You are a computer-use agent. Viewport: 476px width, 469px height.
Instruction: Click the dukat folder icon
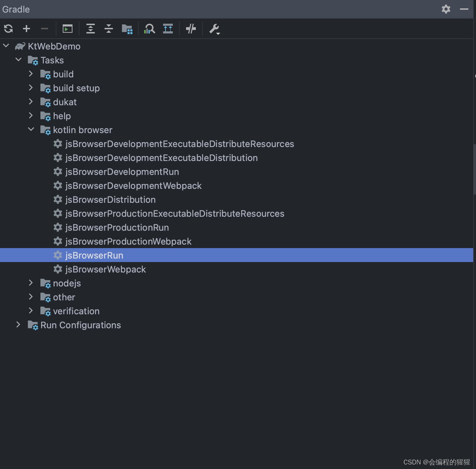click(46, 102)
